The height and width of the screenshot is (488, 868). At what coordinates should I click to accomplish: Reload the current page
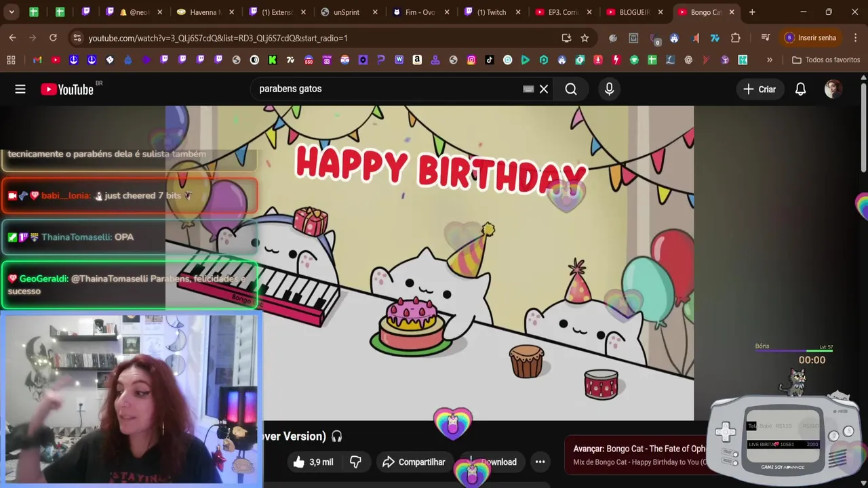(x=53, y=38)
